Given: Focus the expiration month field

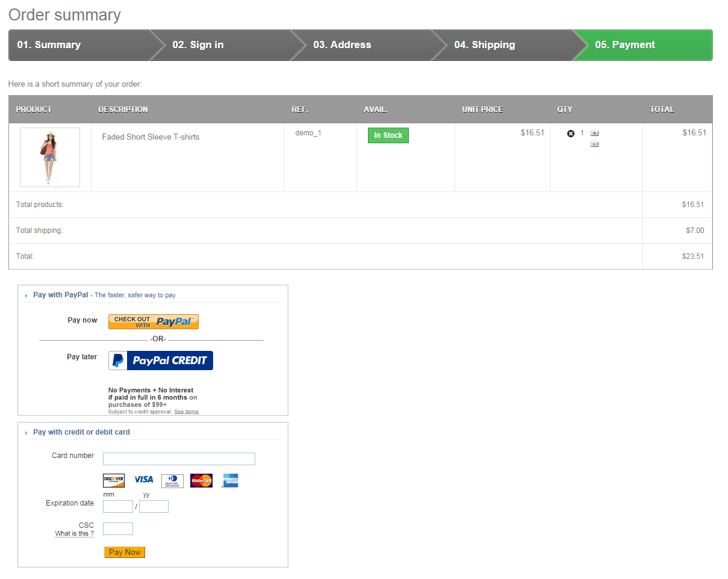Looking at the screenshot, I should (118, 506).
